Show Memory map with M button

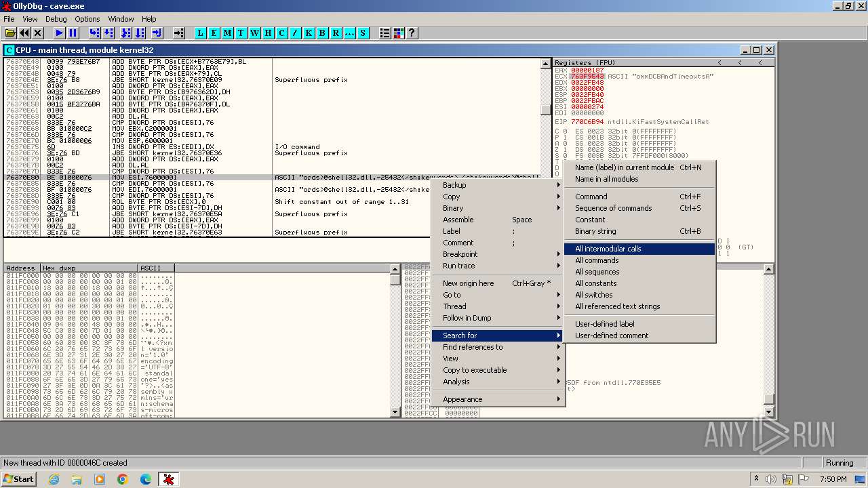(227, 33)
